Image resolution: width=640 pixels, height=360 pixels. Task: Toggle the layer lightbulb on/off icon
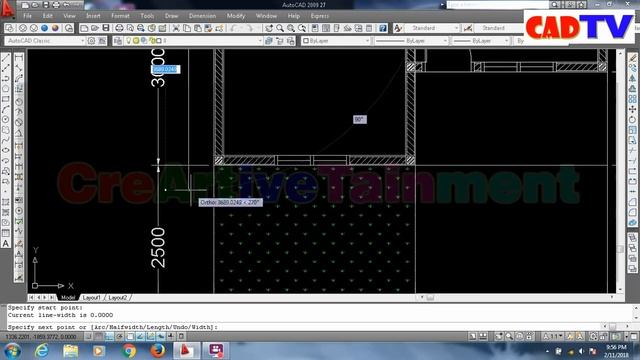128,41
